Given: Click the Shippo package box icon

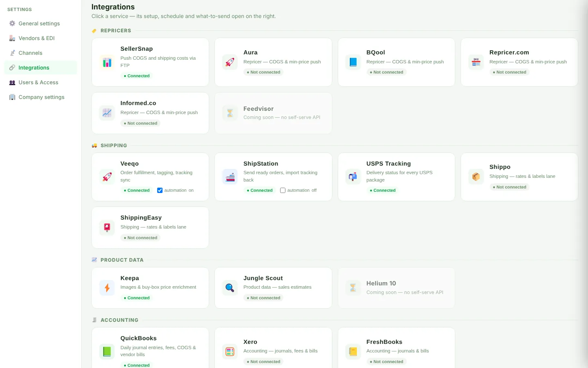Looking at the screenshot, I should tap(476, 177).
